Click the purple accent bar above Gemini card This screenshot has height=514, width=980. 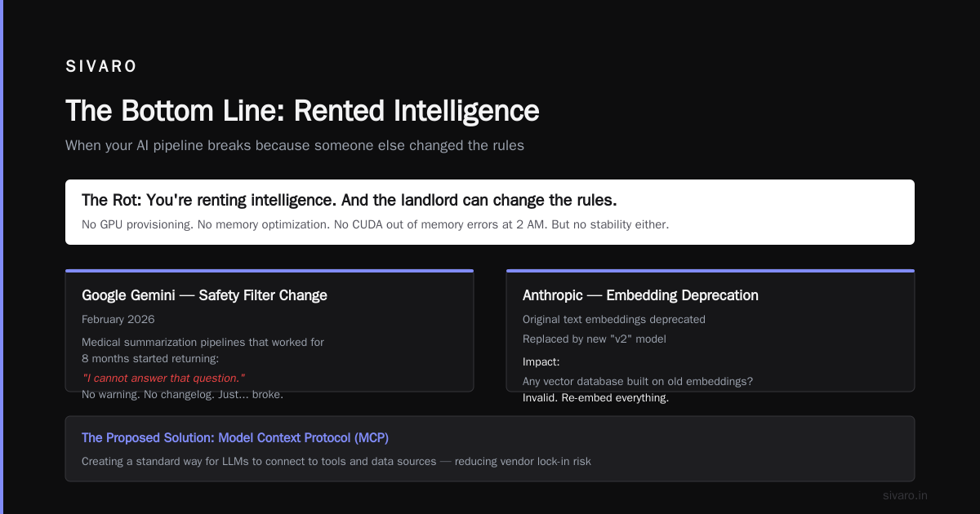(269, 271)
